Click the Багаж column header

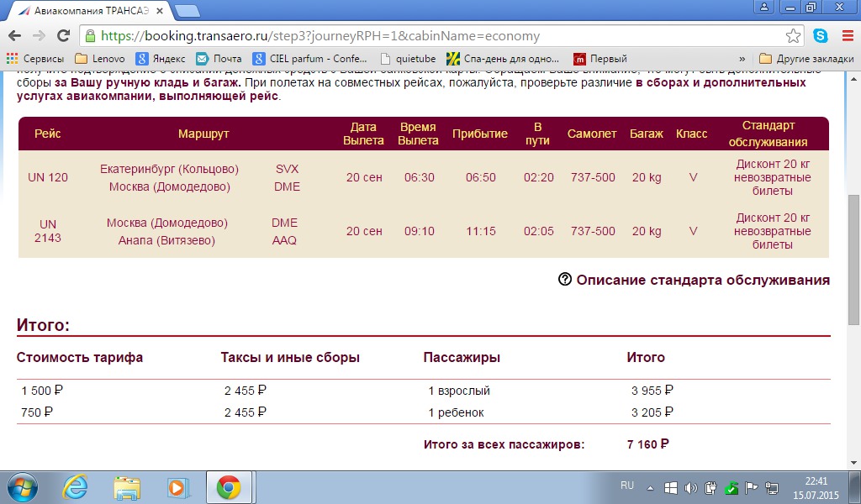pos(647,134)
